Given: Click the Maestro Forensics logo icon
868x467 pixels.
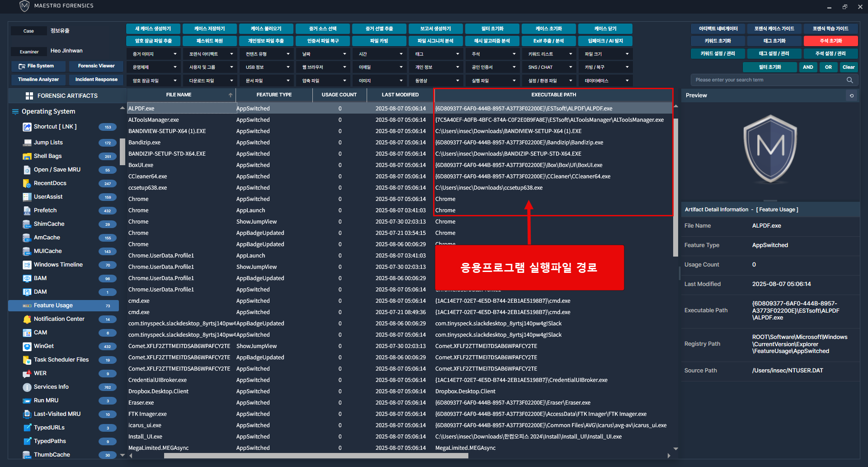Looking at the screenshot, I should pos(24,6).
